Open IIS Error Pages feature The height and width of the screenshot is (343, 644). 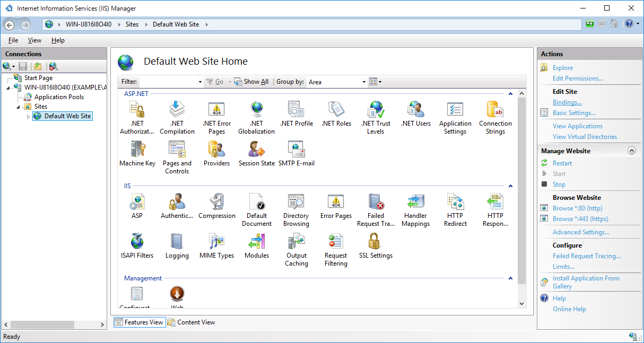click(x=336, y=206)
